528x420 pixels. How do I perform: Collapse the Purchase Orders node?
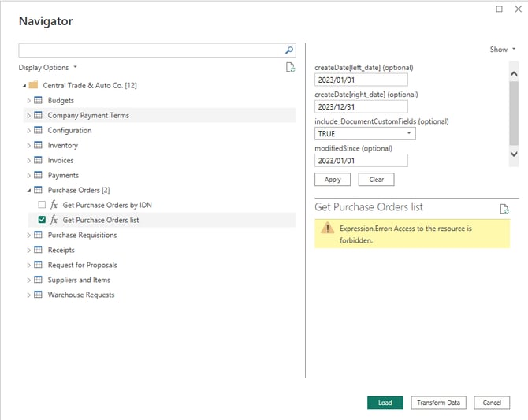coord(29,191)
